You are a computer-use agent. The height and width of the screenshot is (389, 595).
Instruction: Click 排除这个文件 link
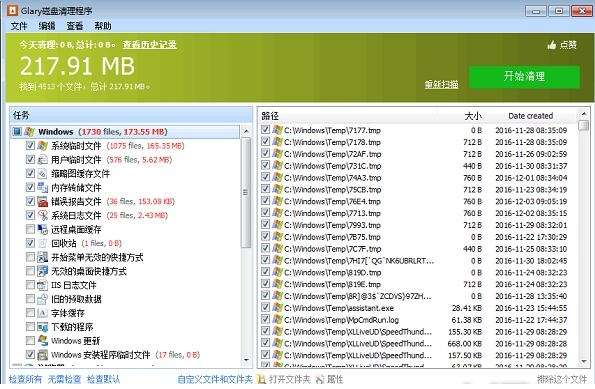click(x=562, y=379)
